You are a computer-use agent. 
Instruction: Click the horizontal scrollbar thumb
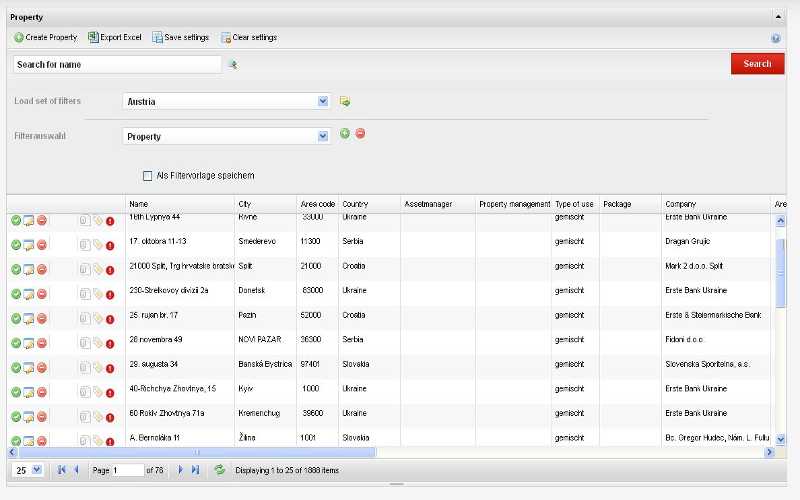click(197, 452)
